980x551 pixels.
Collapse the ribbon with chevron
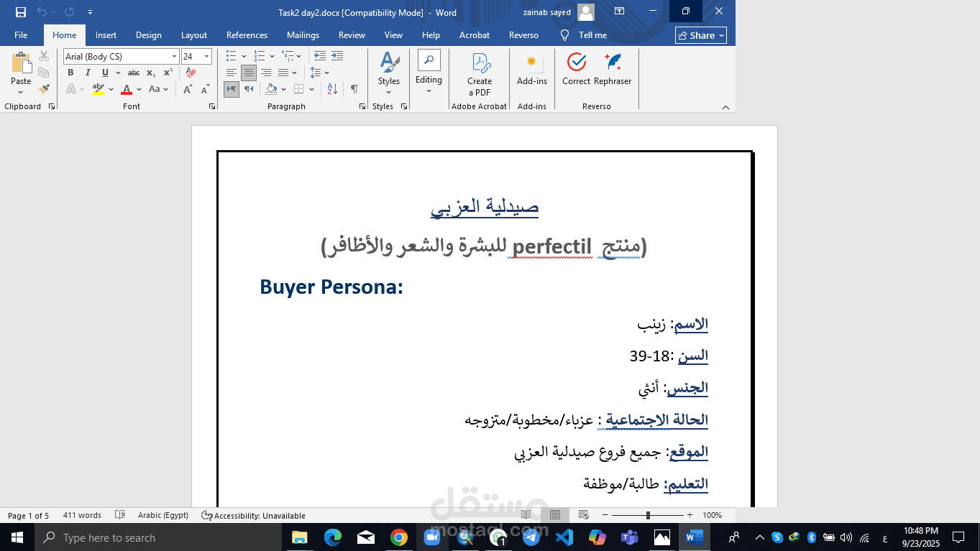click(725, 107)
